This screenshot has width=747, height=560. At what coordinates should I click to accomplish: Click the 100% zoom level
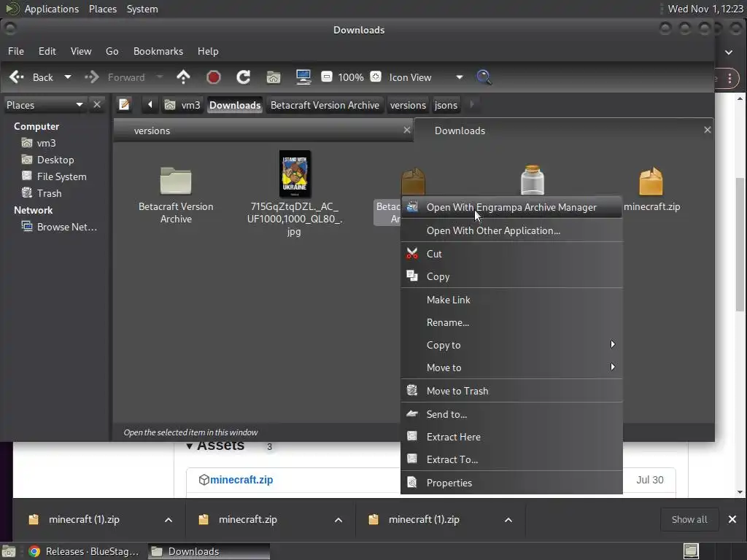pyautogui.click(x=351, y=77)
